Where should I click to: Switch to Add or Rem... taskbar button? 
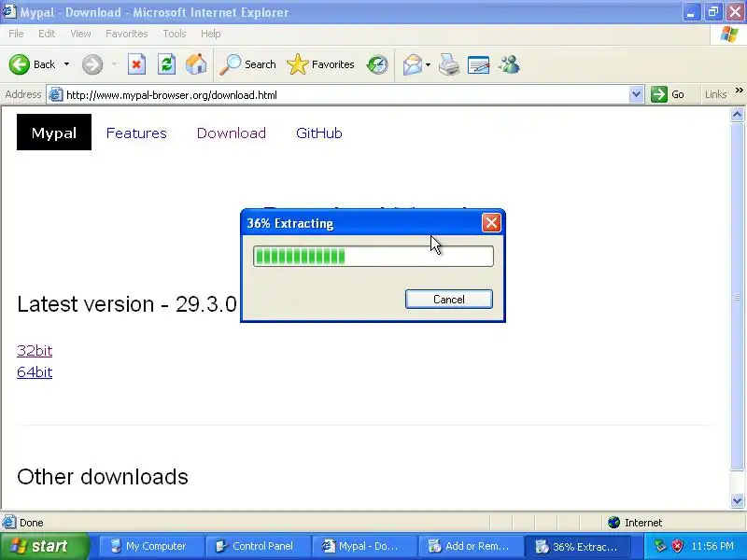point(471,546)
